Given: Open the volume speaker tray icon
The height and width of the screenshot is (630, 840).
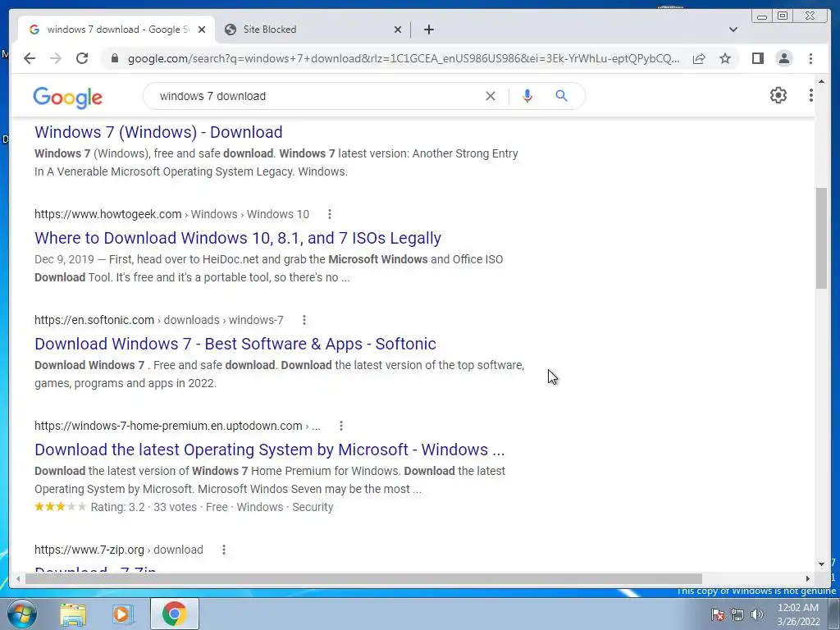Looking at the screenshot, I should coord(757,614).
